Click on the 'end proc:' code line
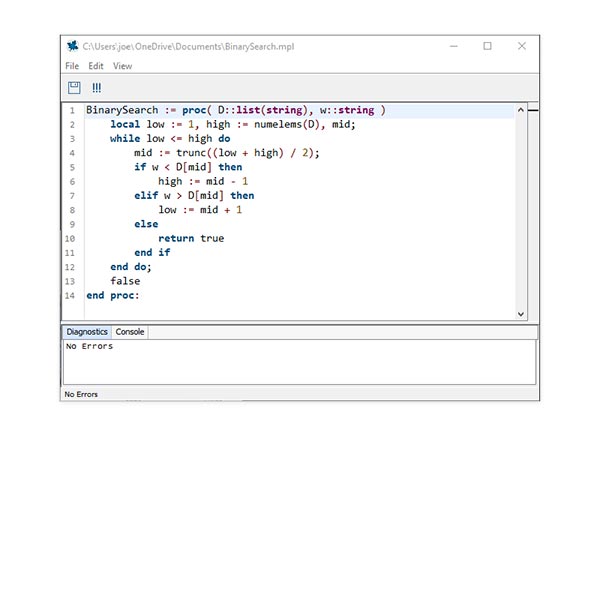Image resolution: width=600 pixels, height=600 pixels. [x=113, y=296]
